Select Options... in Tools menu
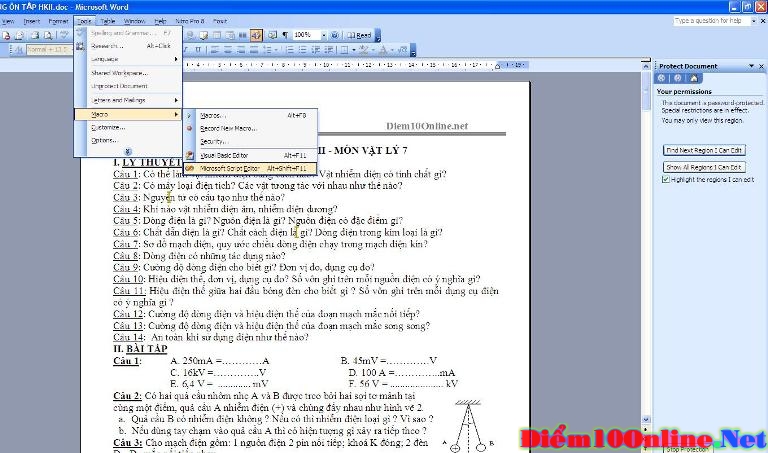The image size is (768, 453). (128, 140)
